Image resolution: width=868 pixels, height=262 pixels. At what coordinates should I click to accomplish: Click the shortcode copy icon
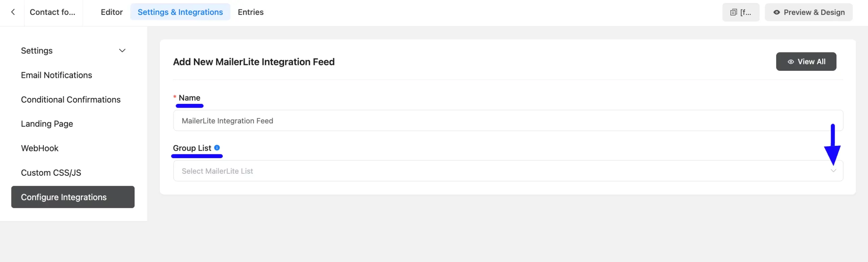tap(734, 12)
